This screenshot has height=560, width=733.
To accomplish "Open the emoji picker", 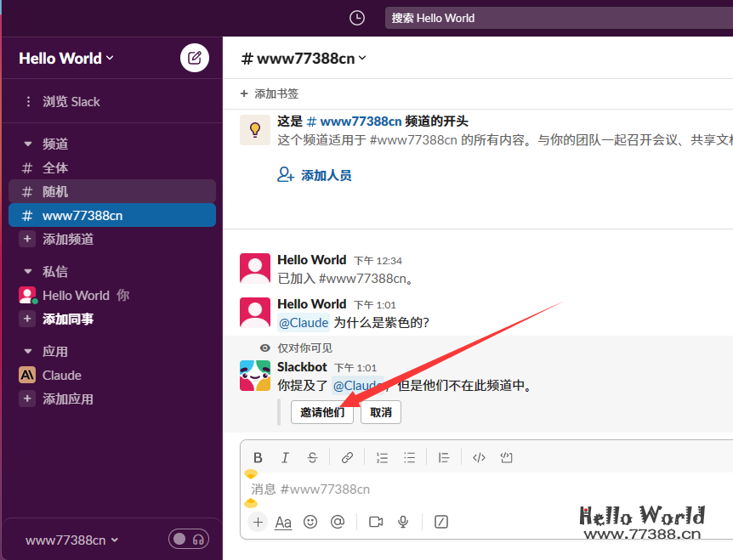I will pyautogui.click(x=310, y=522).
